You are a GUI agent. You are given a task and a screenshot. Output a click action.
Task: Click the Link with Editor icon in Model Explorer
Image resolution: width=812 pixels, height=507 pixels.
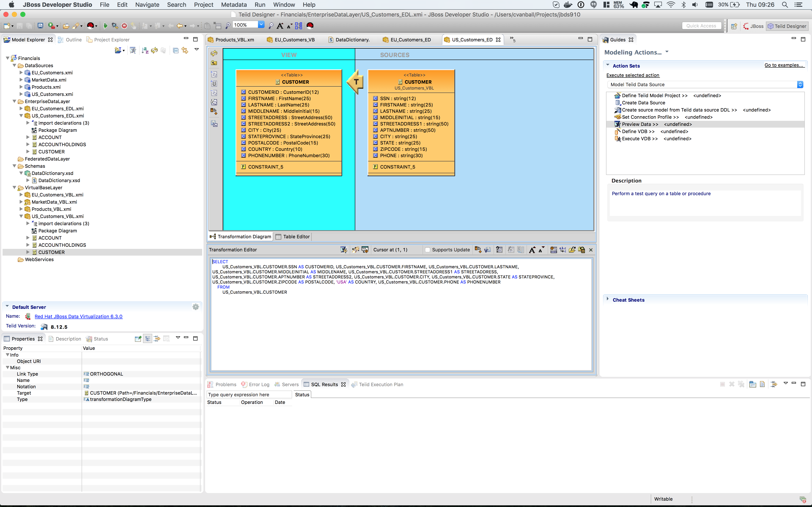[185, 50]
